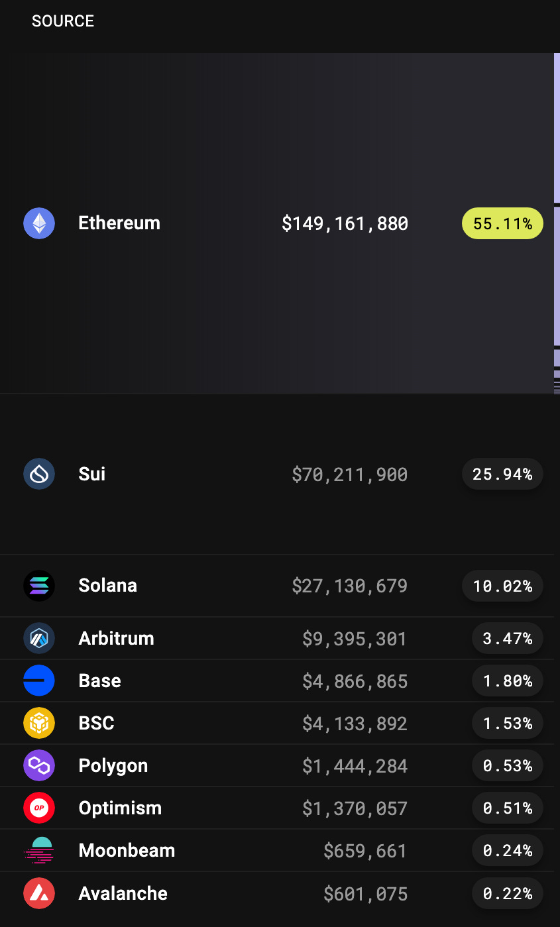Select the blue Base logo icon

(x=39, y=681)
